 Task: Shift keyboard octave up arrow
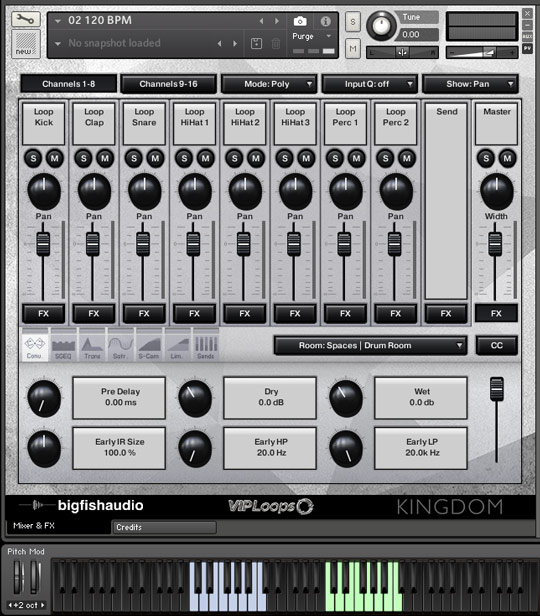pos(42,605)
